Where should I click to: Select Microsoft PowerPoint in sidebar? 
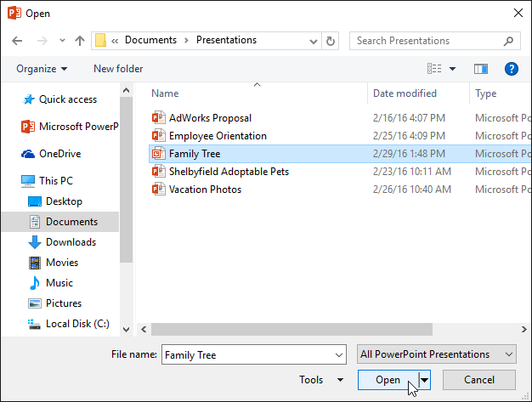pyautogui.click(x=68, y=127)
